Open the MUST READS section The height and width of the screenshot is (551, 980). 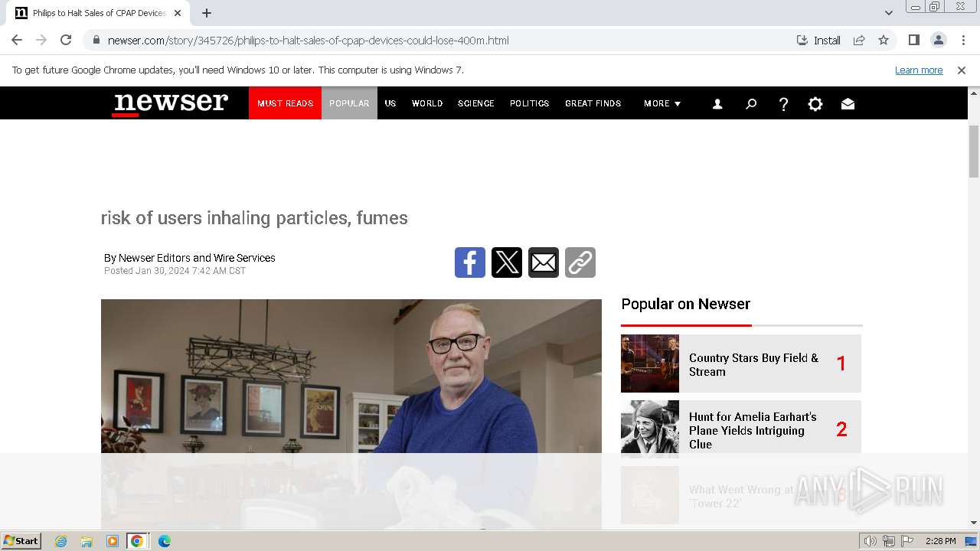pos(285,103)
